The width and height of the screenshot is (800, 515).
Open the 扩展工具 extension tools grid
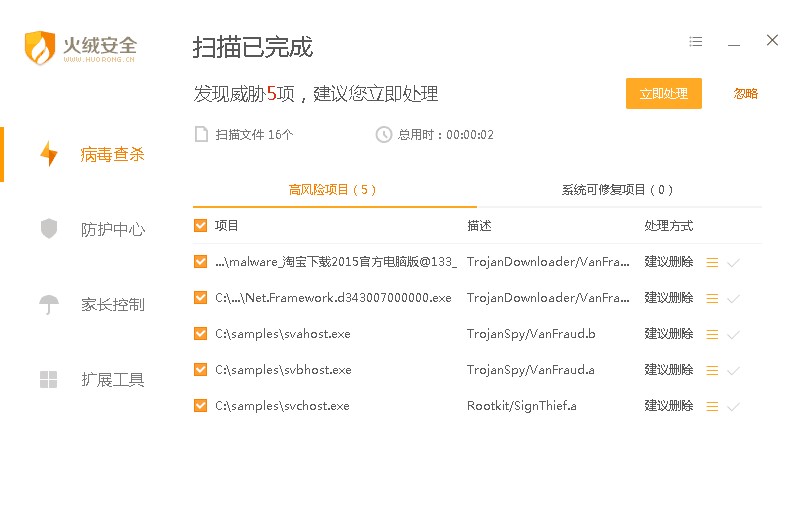(49, 380)
